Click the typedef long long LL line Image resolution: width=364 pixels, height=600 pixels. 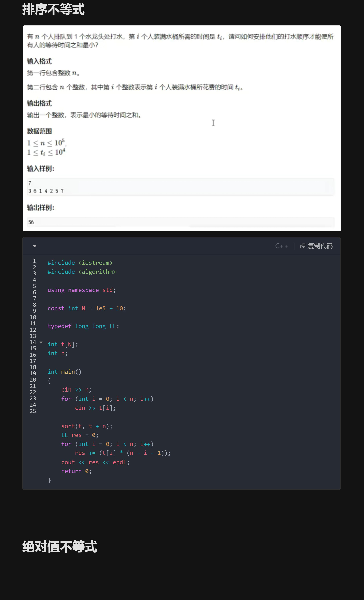click(x=83, y=326)
